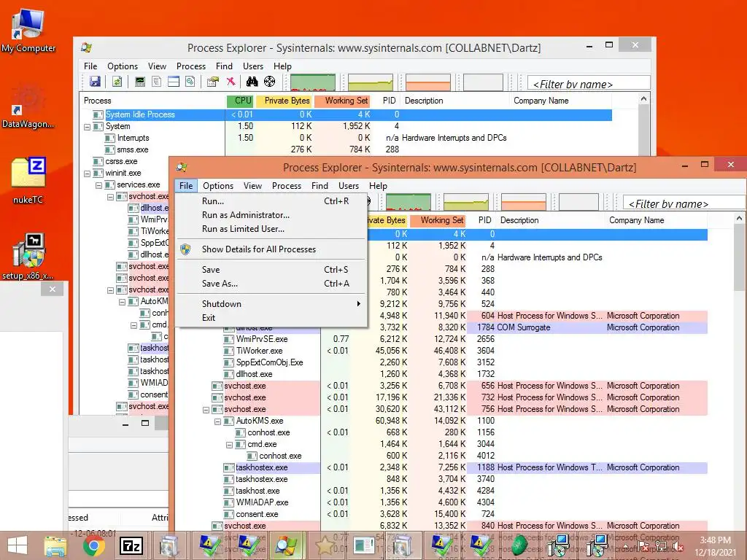Open My Computer desktop icon
This screenshot has width=747, height=560.
(28, 29)
